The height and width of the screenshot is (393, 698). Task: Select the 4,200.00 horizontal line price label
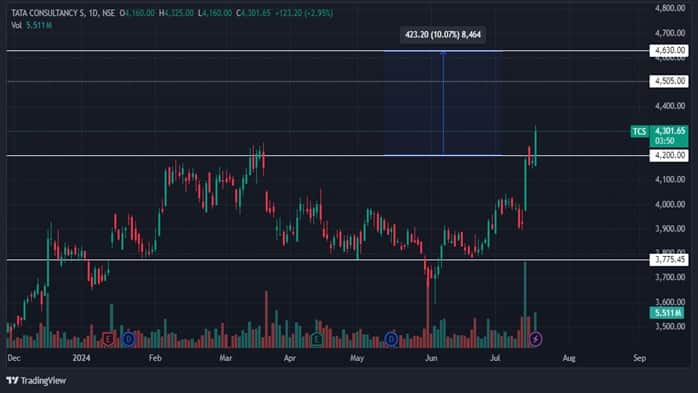669,155
